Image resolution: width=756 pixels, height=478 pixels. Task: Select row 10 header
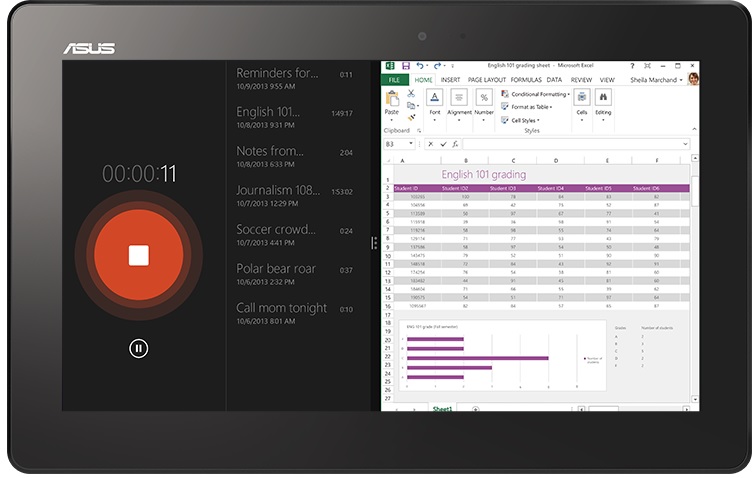(x=388, y=256)
